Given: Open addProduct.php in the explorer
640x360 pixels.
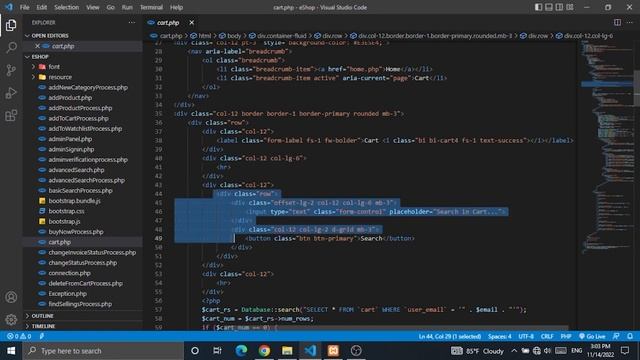Looking at the screenshot, I should 70,98.
